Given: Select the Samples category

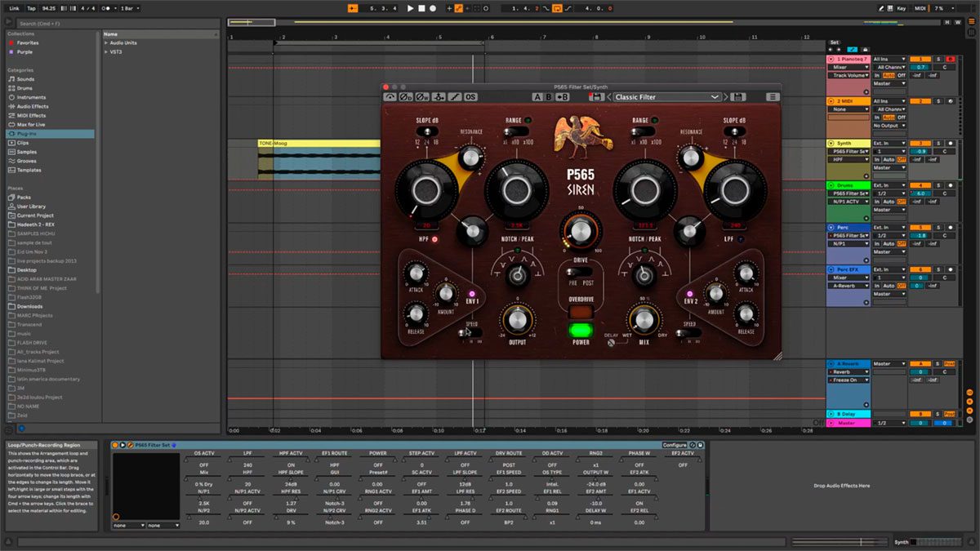Looking at the screenshot, I should (26, 152).
